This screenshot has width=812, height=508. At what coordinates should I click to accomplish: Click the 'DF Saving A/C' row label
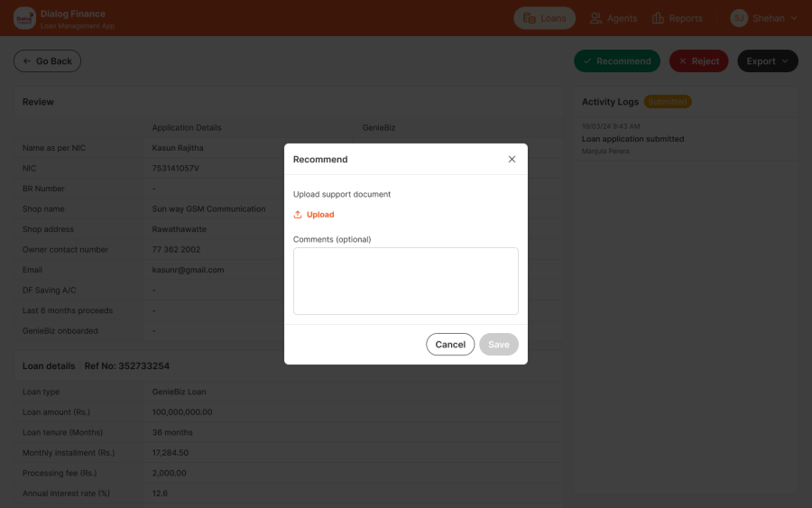50,290
